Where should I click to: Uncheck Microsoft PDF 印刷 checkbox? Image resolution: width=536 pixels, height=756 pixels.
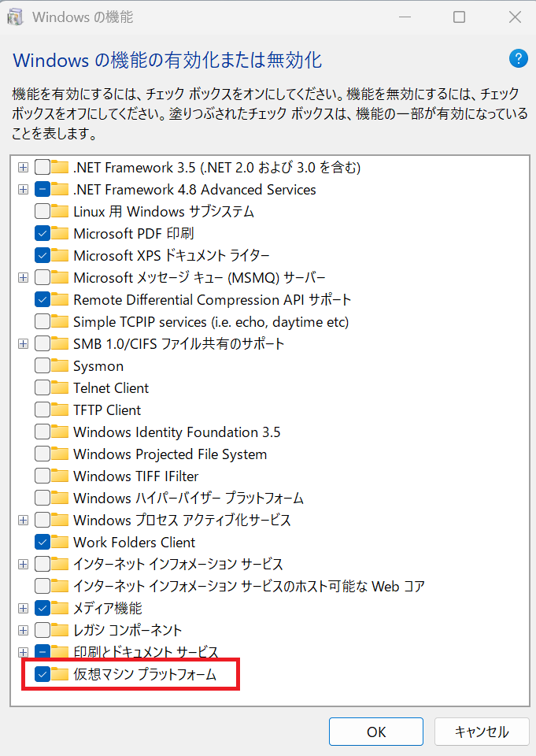(43, 233)
